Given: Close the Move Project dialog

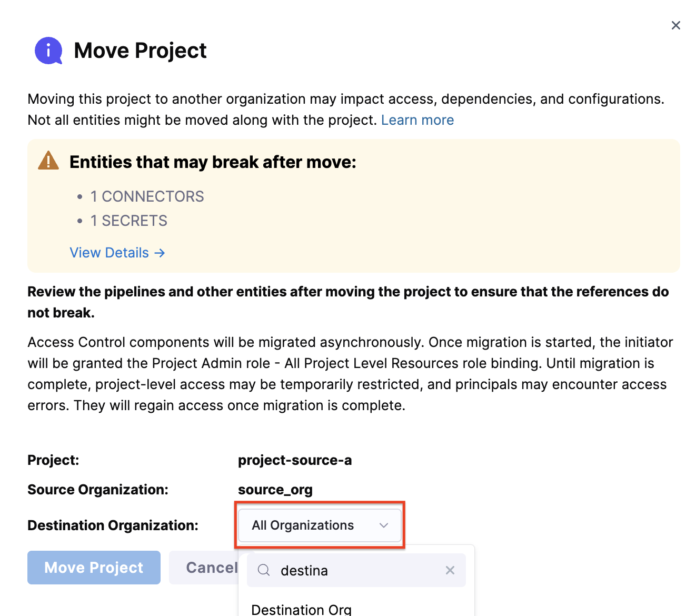Looking at the screenshot, I should (x=676, y=25).
